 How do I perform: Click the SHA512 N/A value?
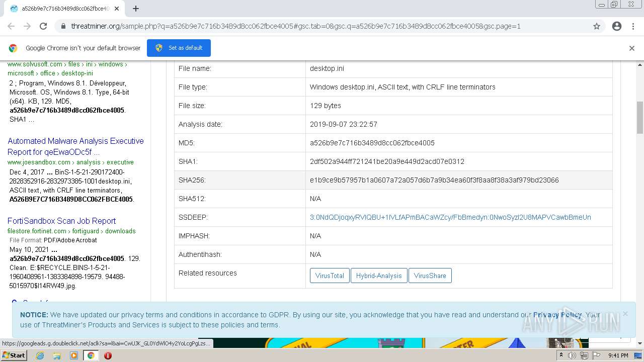(315, 199)
